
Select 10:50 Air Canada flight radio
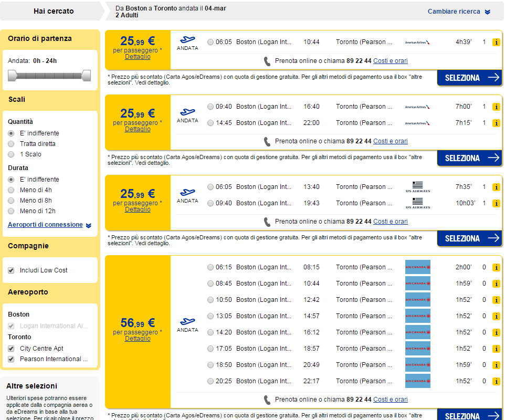[211, 300]
